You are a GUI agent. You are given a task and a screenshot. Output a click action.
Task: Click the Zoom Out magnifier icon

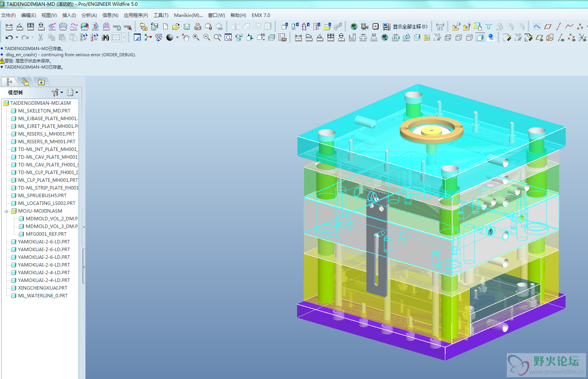coord(207,37)
